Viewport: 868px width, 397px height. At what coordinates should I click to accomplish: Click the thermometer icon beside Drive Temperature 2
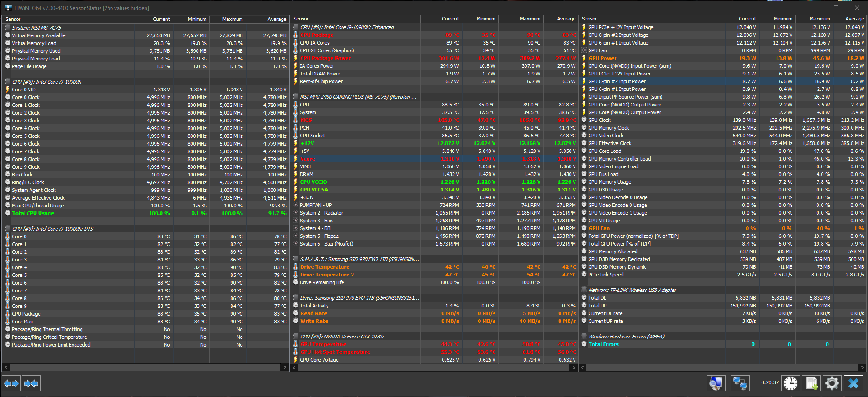click(296, 275)
